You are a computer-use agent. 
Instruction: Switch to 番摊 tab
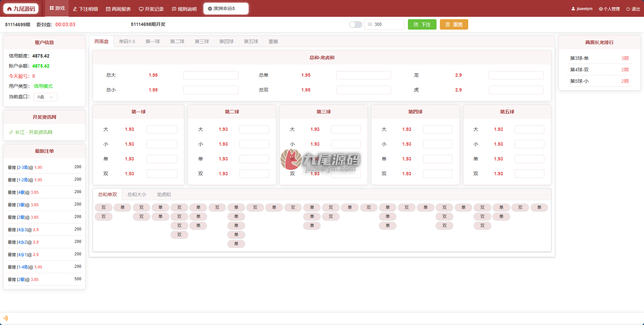click(x=273, y=41)
